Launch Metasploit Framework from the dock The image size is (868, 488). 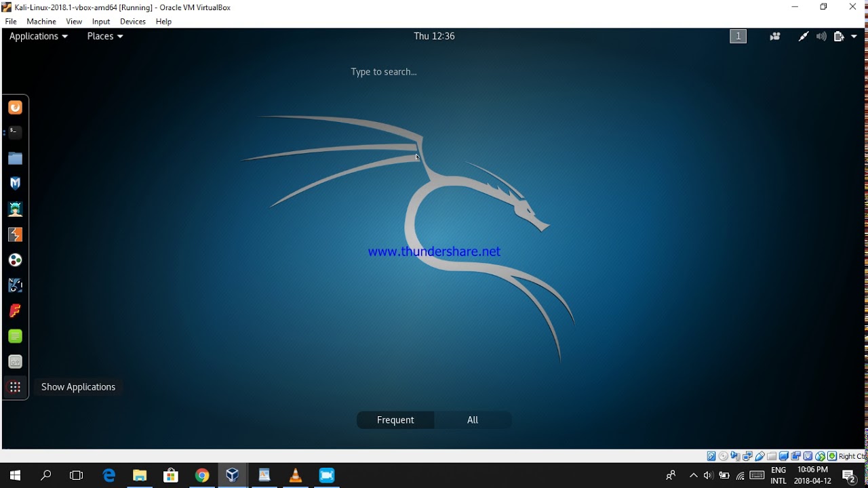pyautogui.click(x=15, y=184)
